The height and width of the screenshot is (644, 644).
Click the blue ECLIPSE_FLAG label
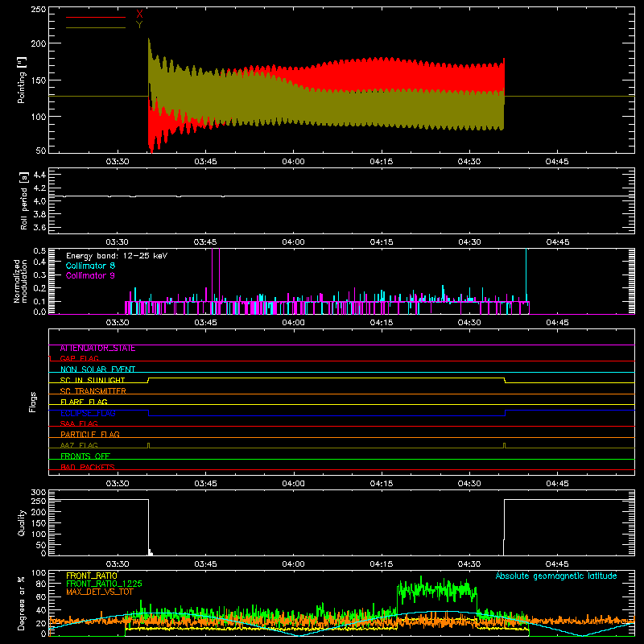pos(88,413)
